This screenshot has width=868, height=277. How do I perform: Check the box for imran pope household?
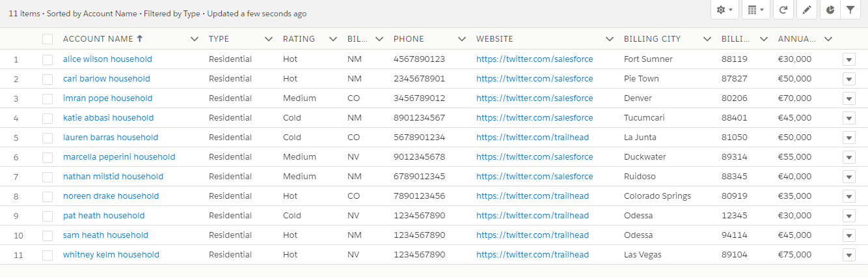(47, 98)
